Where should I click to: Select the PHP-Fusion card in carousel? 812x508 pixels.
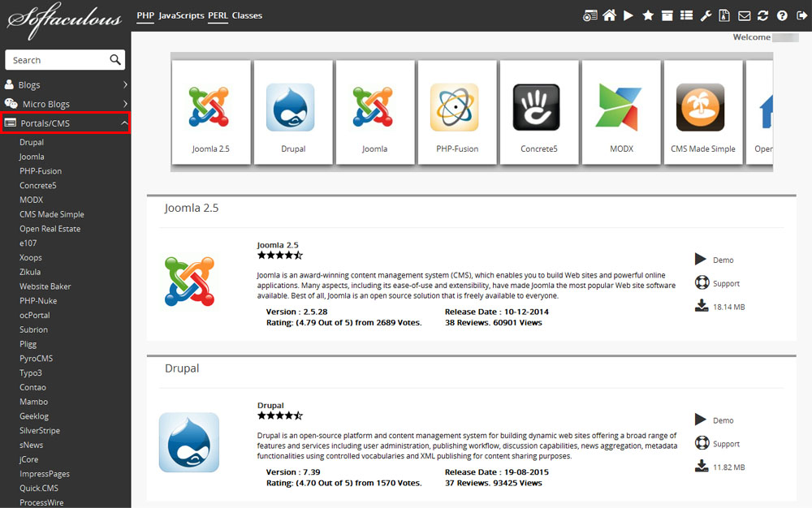[x=456, y=112]
